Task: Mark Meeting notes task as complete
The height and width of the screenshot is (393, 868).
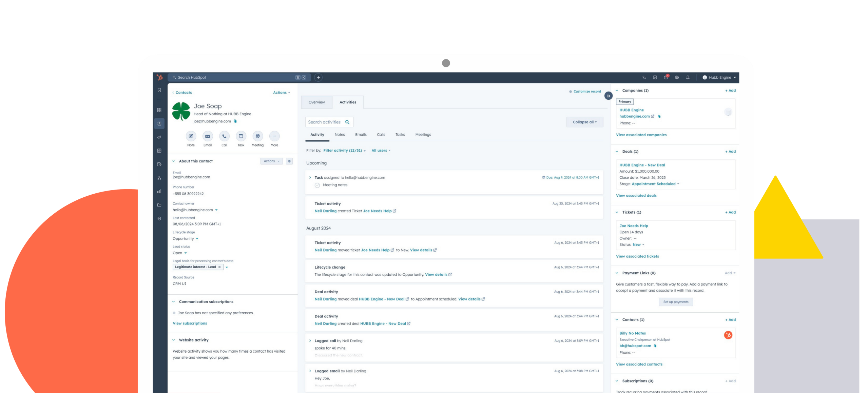Action: [317, 185]
